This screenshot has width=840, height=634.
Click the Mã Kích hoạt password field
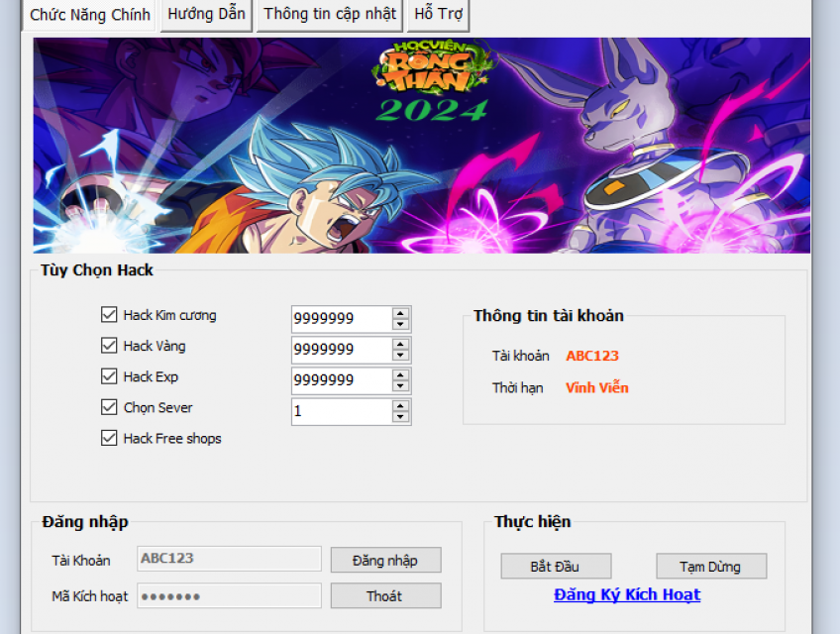click(x=229, y=596)
